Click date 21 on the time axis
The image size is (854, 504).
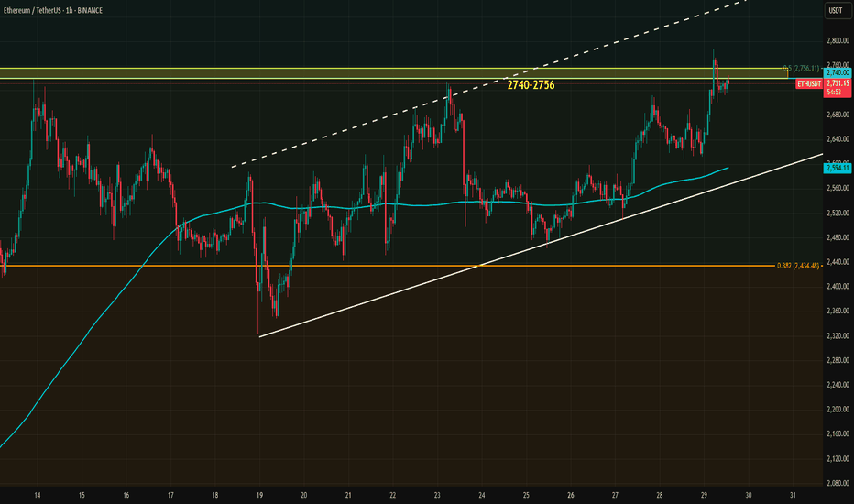[348, 495]
